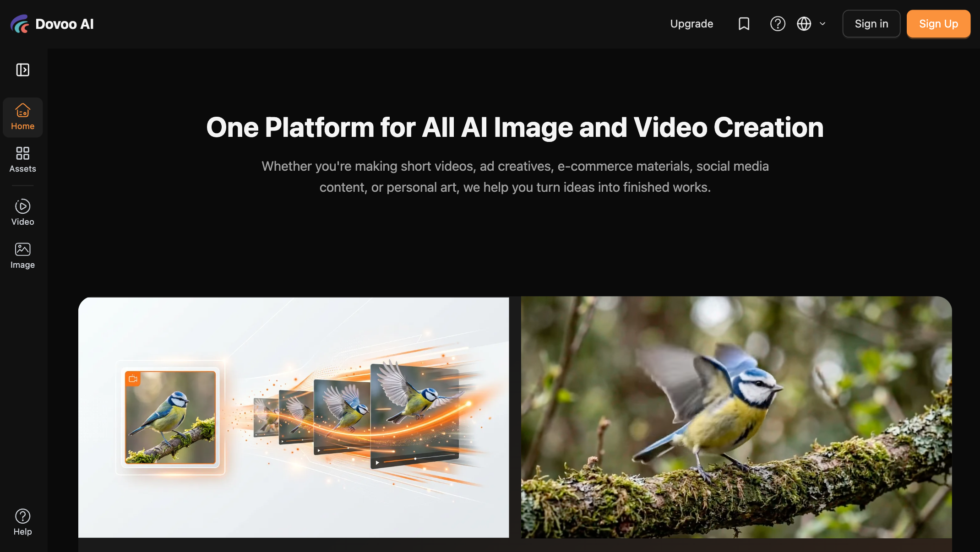Click play button on largest video frame
980x552 pixels.
coord(377,463)
